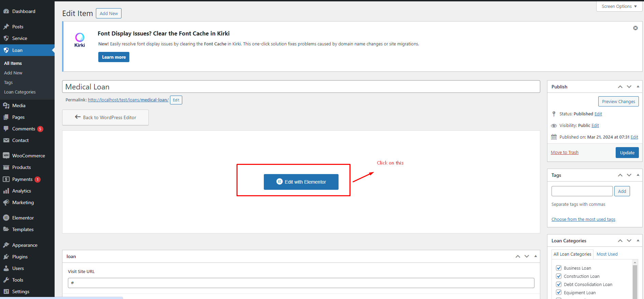Focus the Tags text input
Image resolution: width=644 pixels, height=299 pixels.
tap(582, 191)
